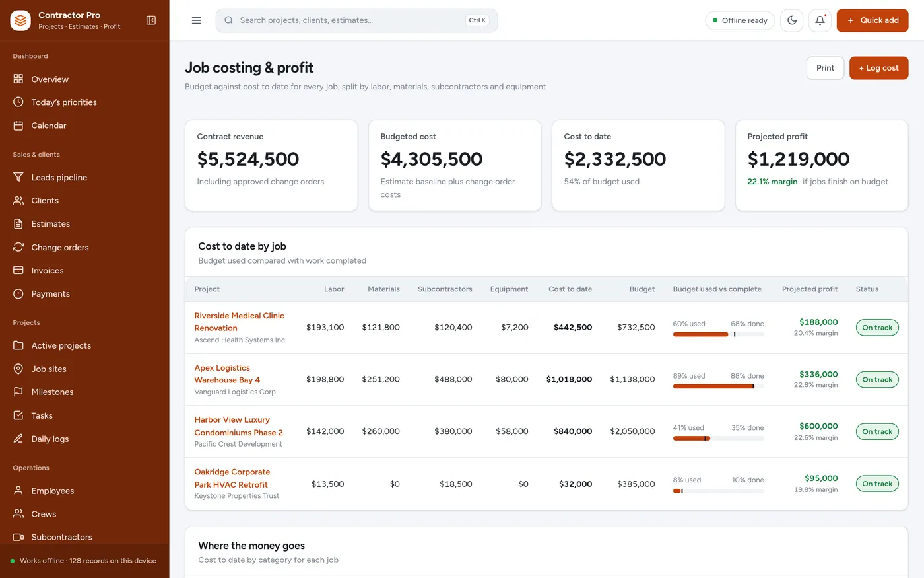This screenshot has width=924, height=578.
Task: Click the Invoices card icon
Action: point(18,270)
